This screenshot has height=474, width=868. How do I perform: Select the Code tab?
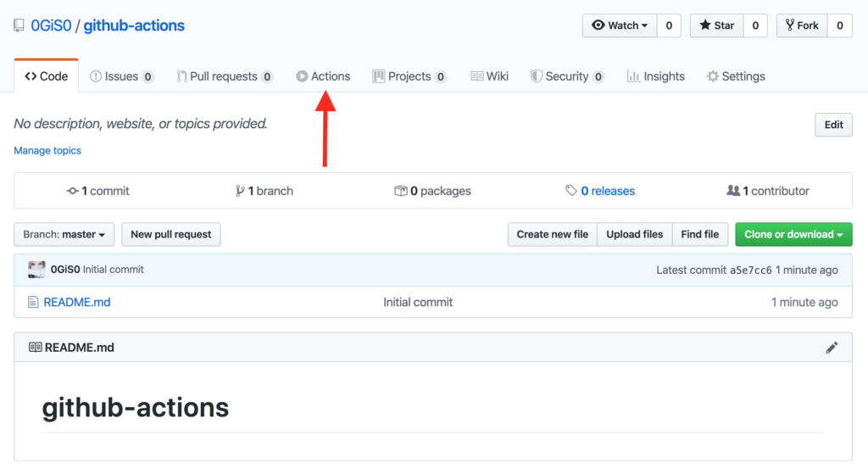tap(47, 75)
